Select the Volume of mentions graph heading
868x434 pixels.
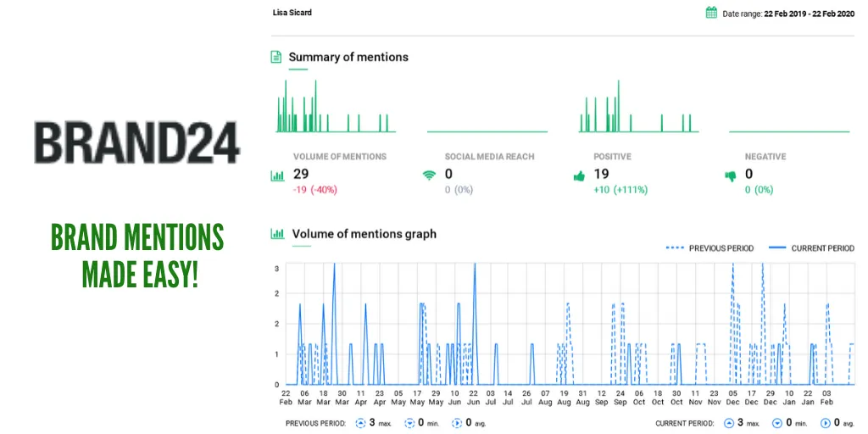(364, 234)
